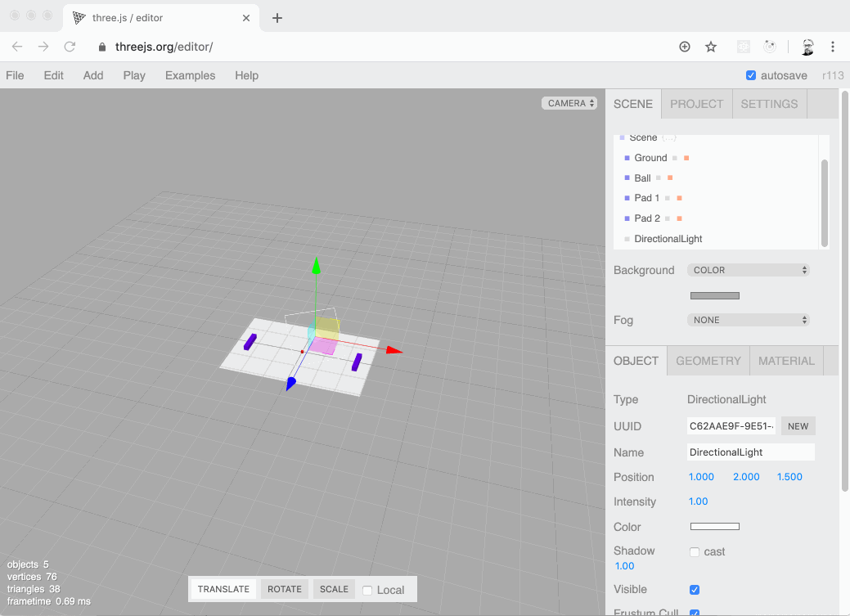
Task: Click the Position X value 1.000
Action: 701,477
